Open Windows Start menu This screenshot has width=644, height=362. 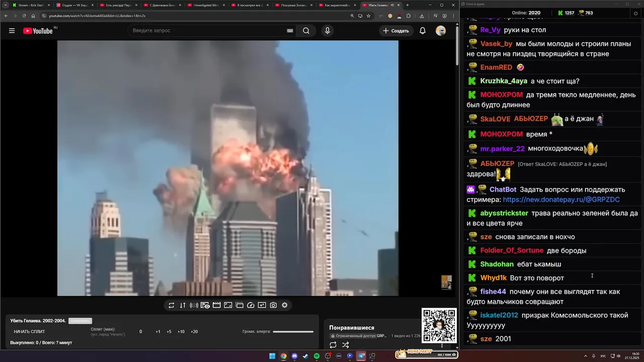[x=272, y=356]
